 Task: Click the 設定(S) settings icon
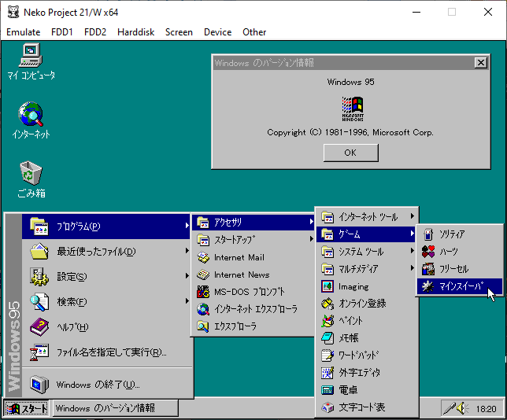[x=39, y=277]
